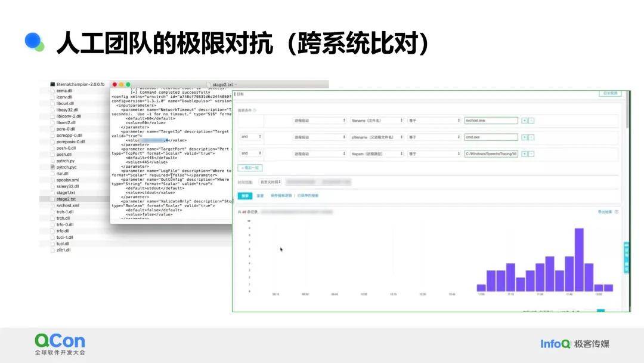Image resolution: width=644 pixels, height=363 pixels.
Task: Select libxml2.dll in the file list
Action: (66, 122)
